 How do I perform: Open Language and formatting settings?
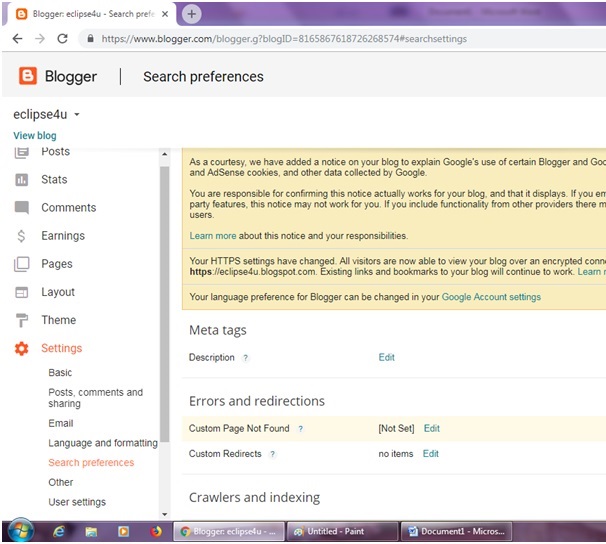[x=103, y=443]
